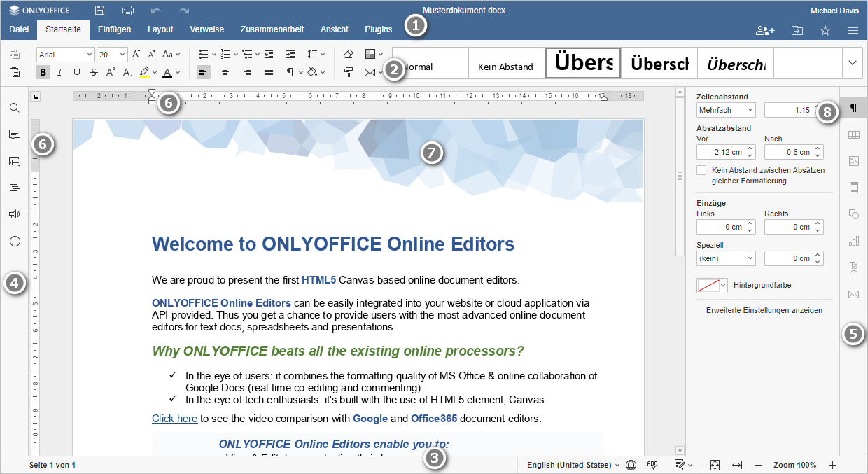
Task: Open the Mehrfach line spacing dropdown
Action: (x=726, y=110)
